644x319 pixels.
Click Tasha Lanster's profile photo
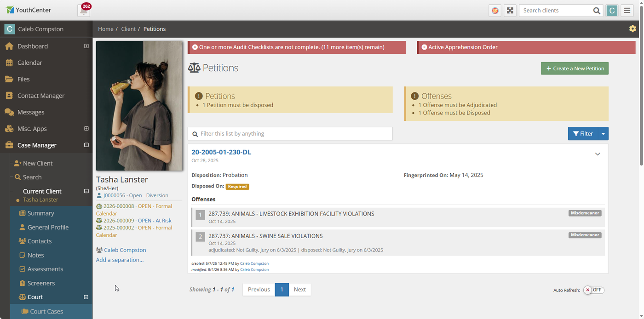click(139, 106)
